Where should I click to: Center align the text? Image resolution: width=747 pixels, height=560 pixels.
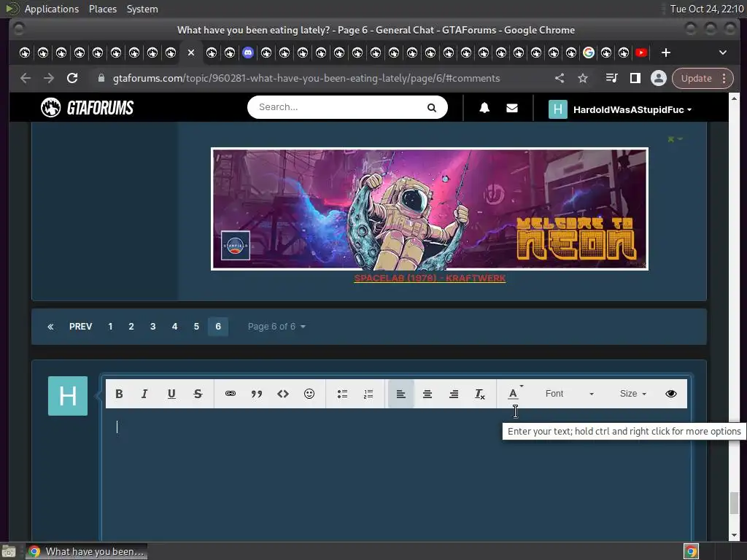(x=427, y=394)
